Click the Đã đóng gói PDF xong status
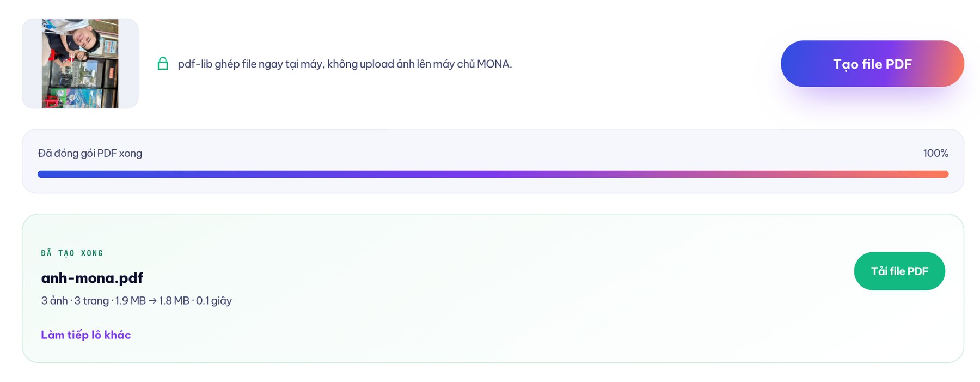This screenshot has height=382, width=980. pyautogui.click(x=90, y=153)
